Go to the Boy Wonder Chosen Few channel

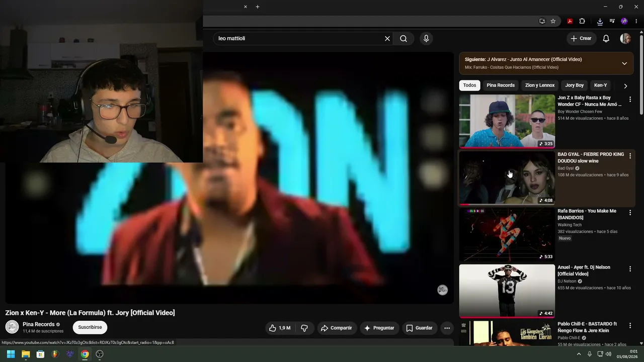point(580,112)
